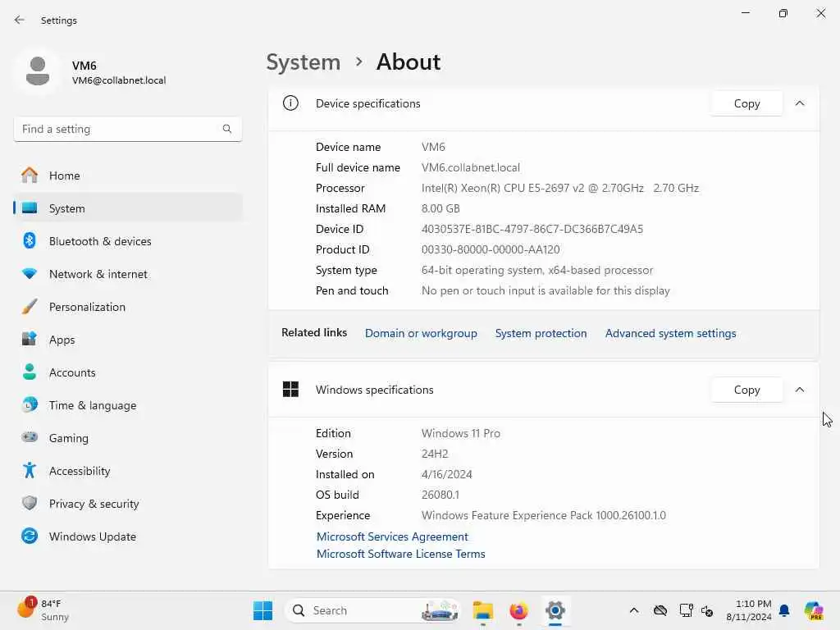This screenshot has width=840, height=630.
Task: Click the muted volume icon in system tray
Action: tap(707, 610)
